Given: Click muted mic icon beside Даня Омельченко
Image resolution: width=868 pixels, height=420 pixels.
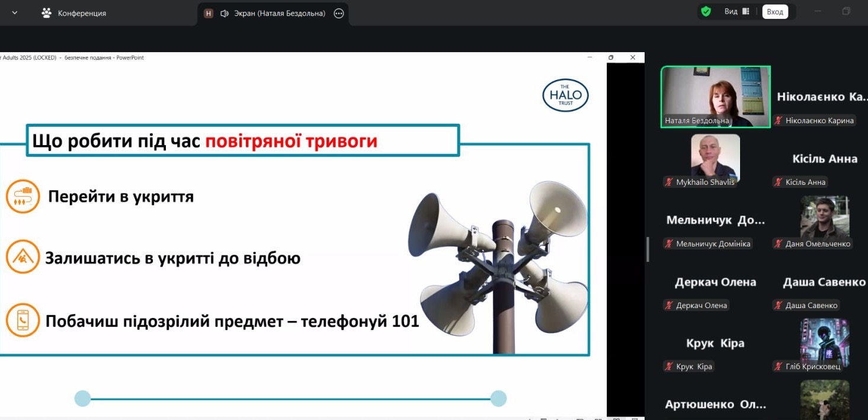Looking at the screenshot, I should 779,243.
